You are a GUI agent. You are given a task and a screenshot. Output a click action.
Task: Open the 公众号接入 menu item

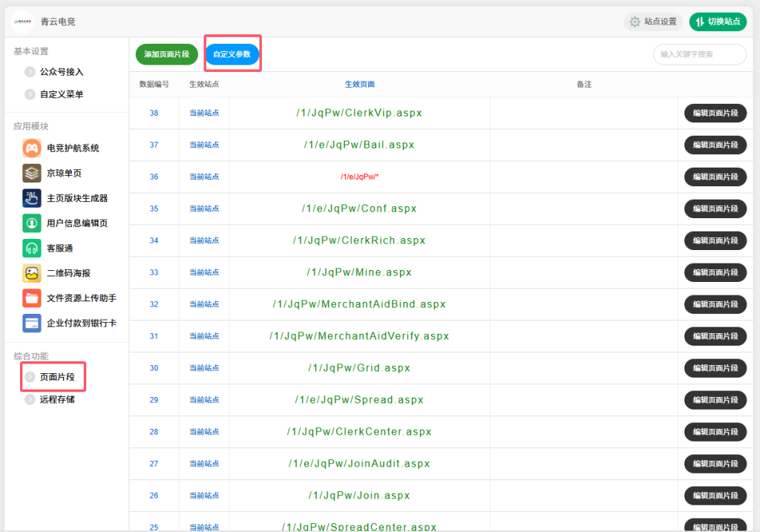(x=62, y=72)
